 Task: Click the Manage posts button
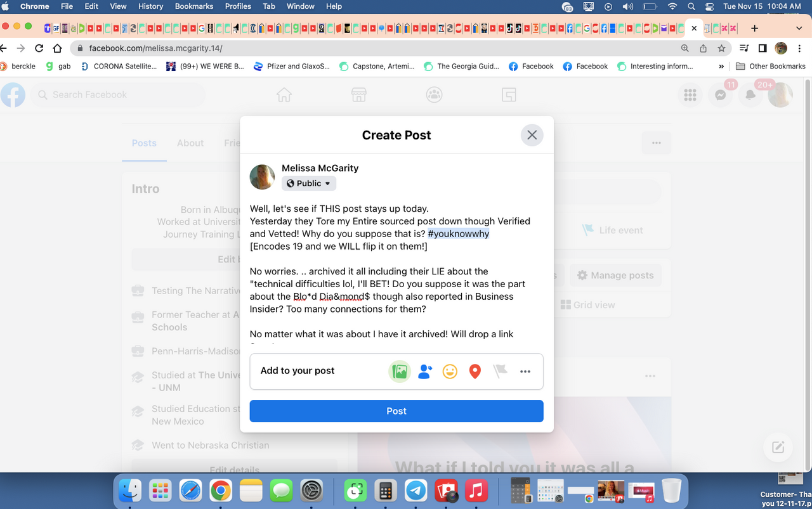tap(615, 275)
